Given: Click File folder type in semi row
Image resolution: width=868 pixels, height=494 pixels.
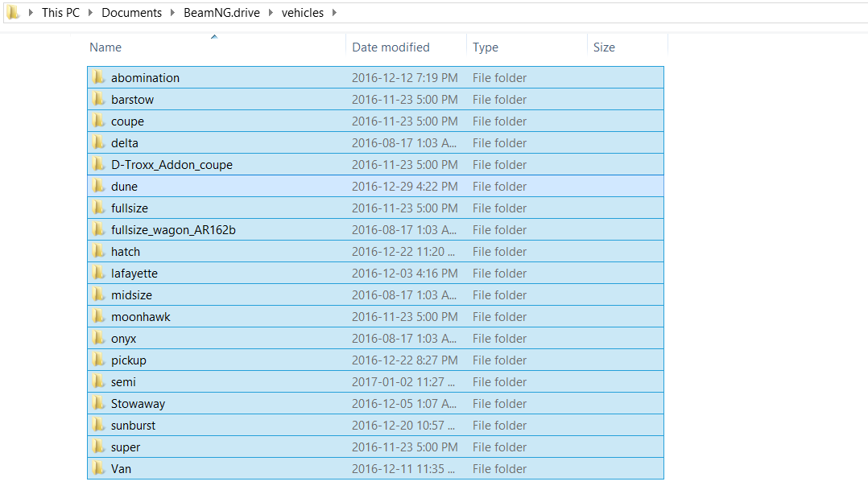Looking at the screenshot, I should coord(499,381).
